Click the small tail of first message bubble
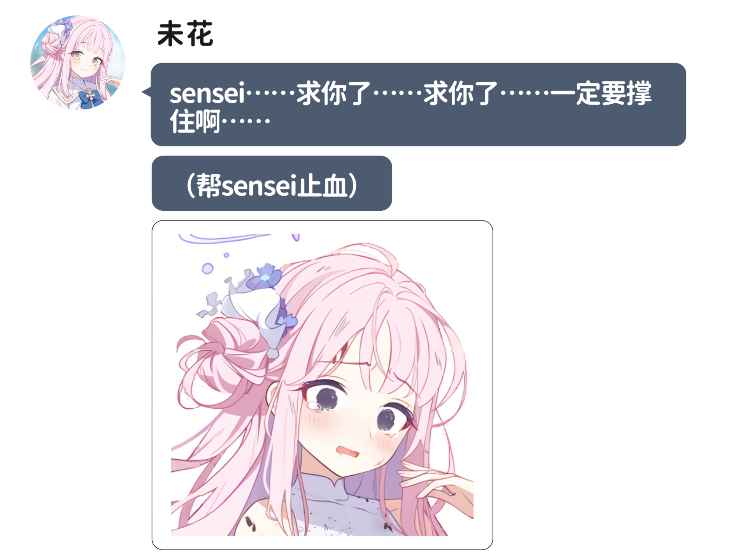Image resolution: width=747 pixels, height=560 pixels. click(x=146, y=92)
